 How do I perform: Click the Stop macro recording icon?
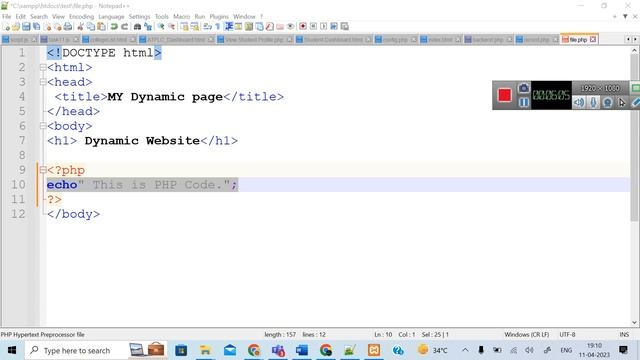pyautogui.click(x=313, y=27)
